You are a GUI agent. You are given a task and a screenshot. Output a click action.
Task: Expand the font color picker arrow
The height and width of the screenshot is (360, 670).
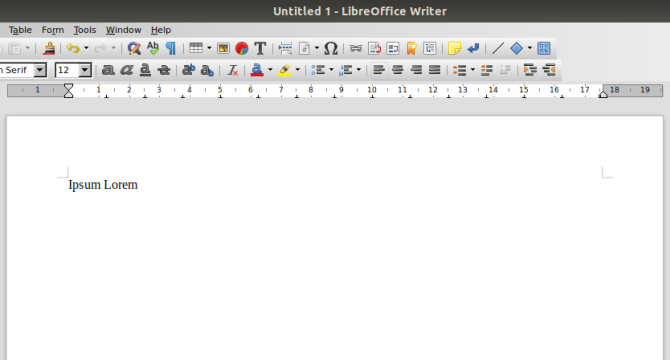pos(270,70)
